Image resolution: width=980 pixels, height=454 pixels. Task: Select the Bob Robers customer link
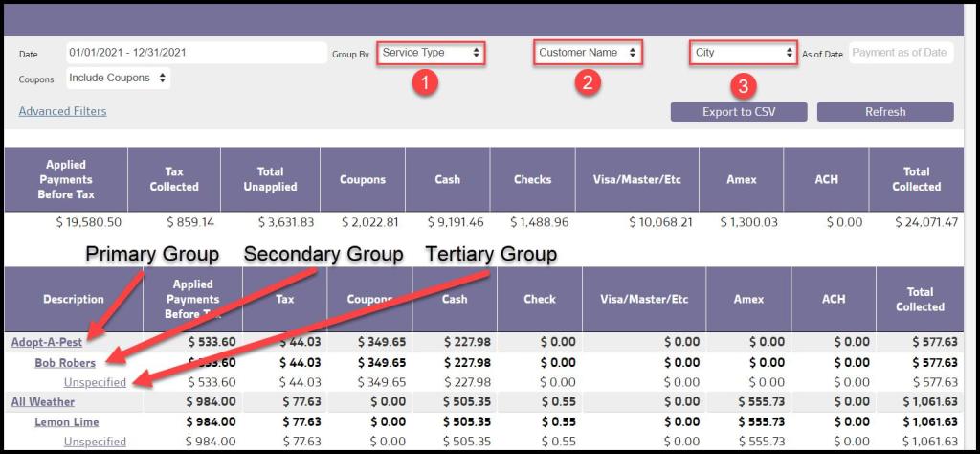pos(65,363)
